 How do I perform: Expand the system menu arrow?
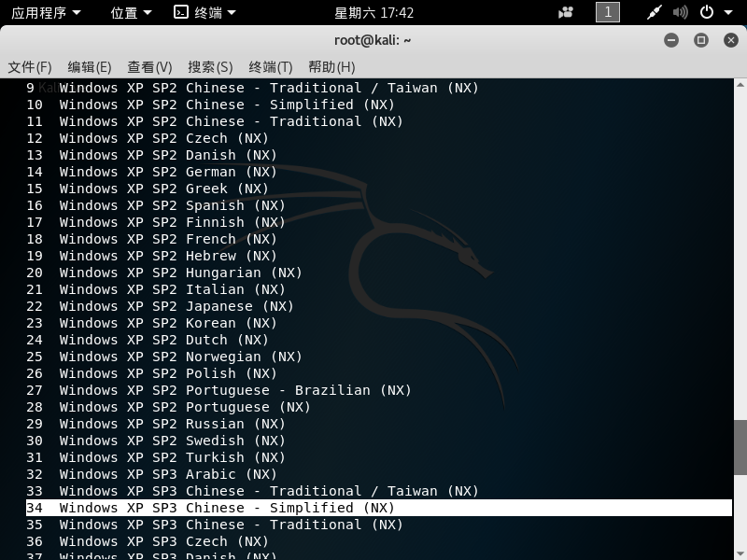[728, 13]
